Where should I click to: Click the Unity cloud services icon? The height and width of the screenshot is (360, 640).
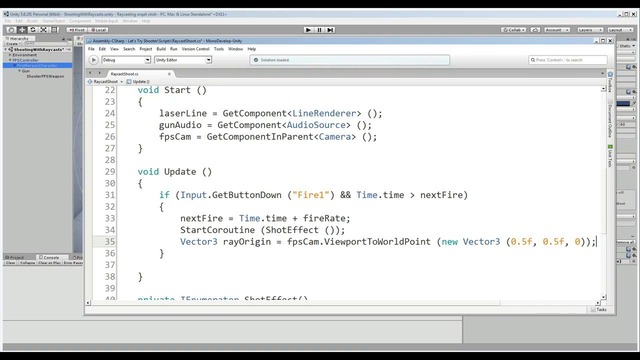(x=535, y=30)
